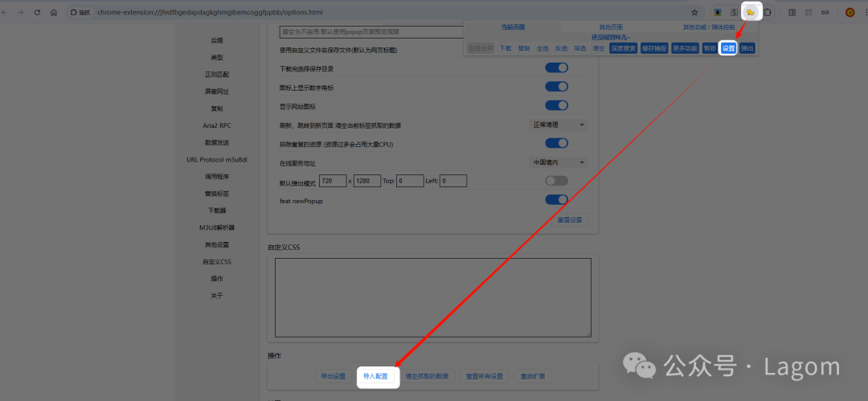Viewport: 868px width, 401px height.
Task: Enable the 默认弹出模式 switch
Action: (x=556, y=181)
